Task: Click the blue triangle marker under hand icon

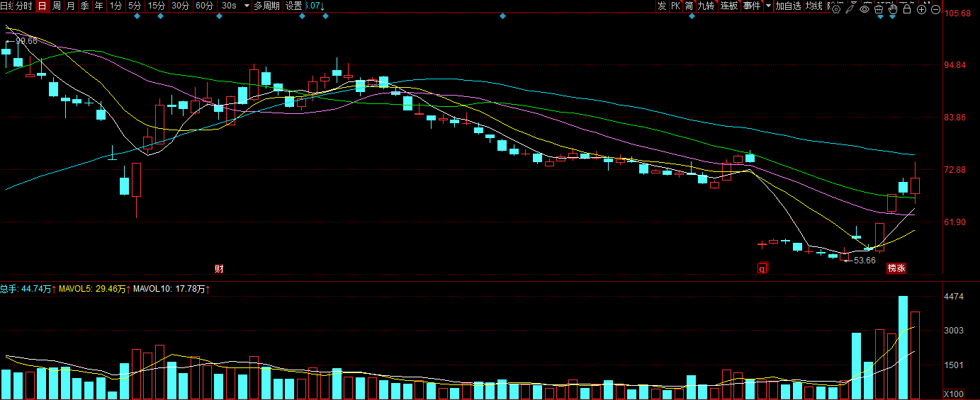Action: coord(892,17)
